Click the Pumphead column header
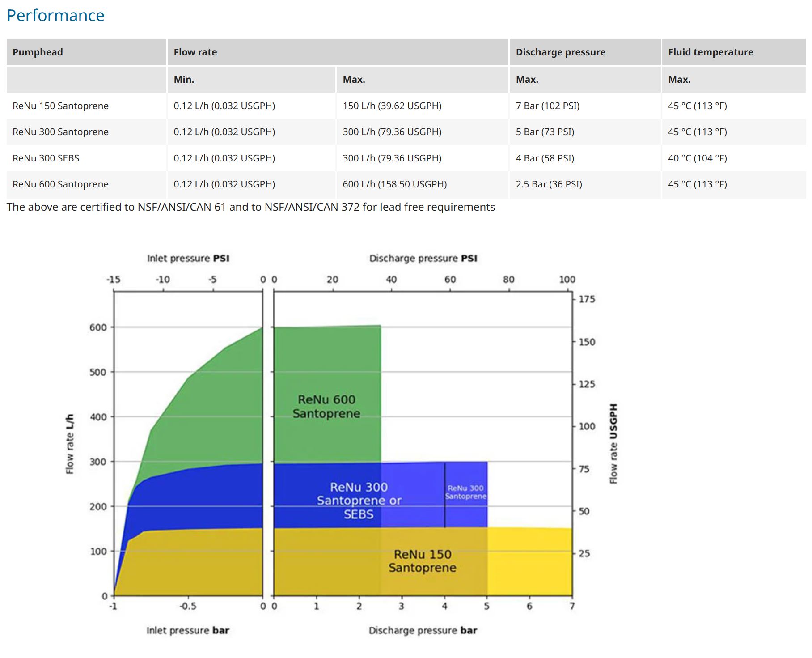 tap(38, 52)
